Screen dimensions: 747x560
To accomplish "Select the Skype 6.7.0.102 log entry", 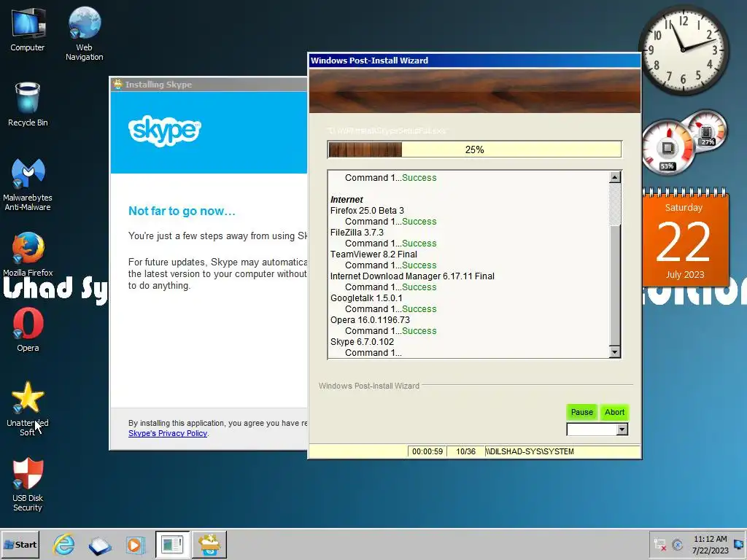I will point(362,342).
